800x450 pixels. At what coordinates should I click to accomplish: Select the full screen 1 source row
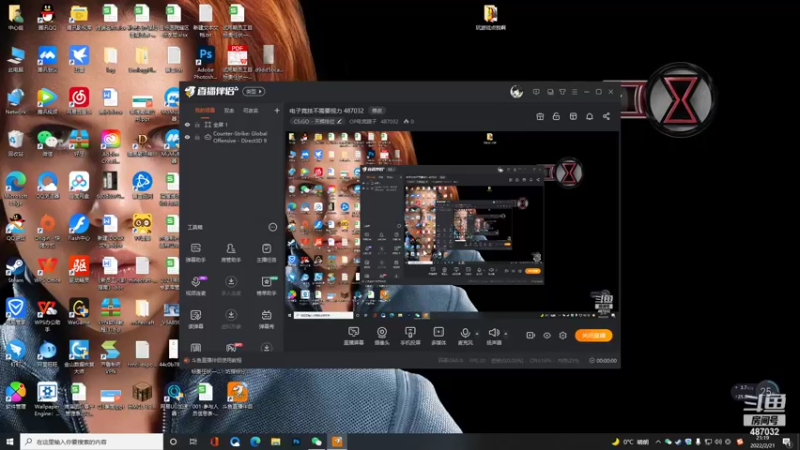point(232,124)
